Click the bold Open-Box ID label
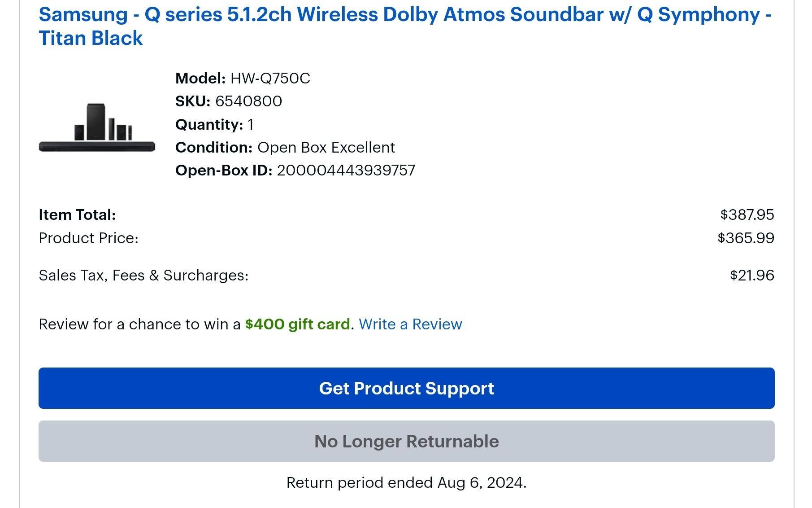This screenshot has height=508, width=812. (x=223, y=170)
